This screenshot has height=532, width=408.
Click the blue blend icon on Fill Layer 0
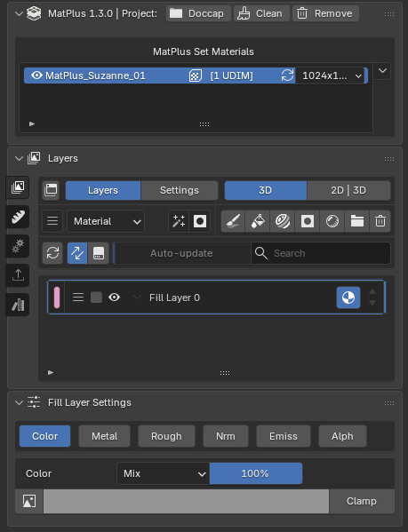(x=348, y=298)
